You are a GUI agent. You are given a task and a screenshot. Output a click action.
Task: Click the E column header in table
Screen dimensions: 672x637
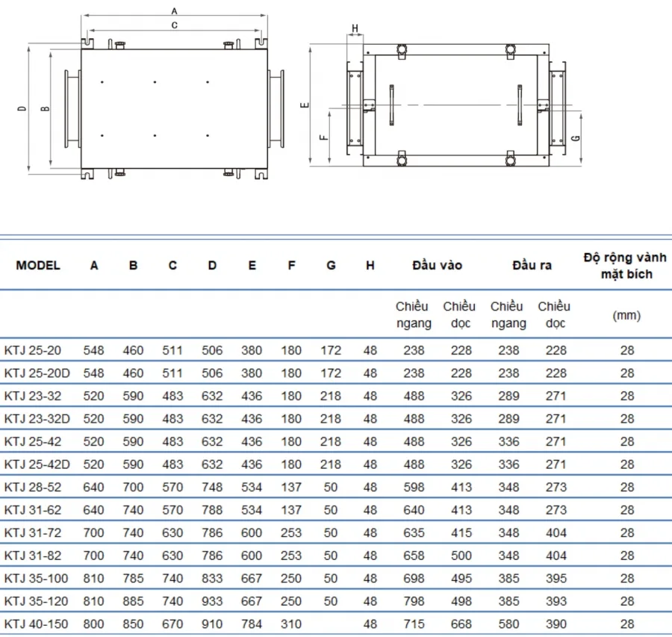click(x=252, y=265)
